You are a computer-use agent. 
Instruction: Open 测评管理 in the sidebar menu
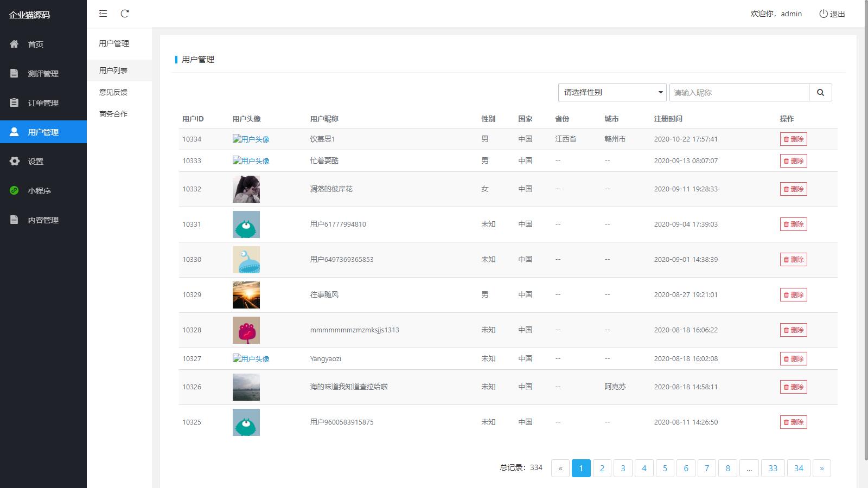[43, 74]
